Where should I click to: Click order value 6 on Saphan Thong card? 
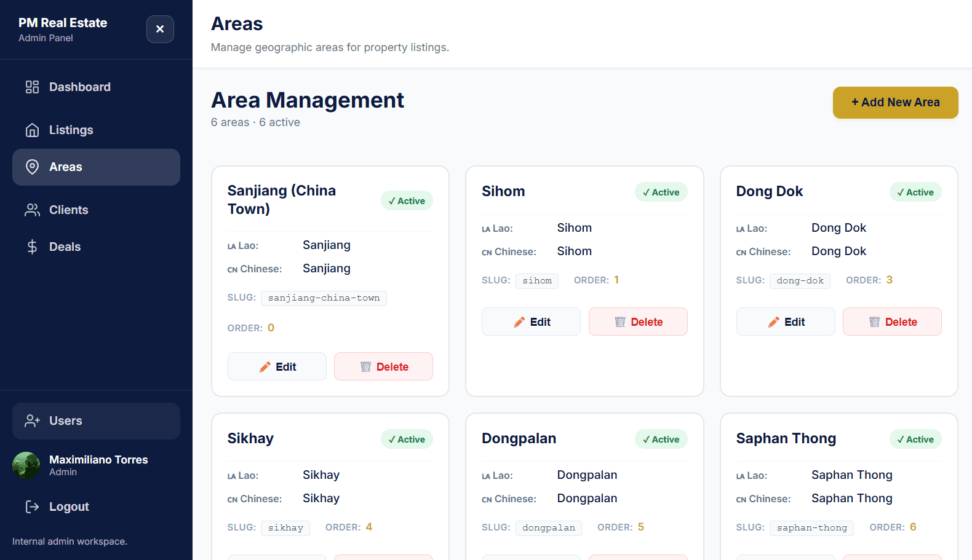pos(913,527)
